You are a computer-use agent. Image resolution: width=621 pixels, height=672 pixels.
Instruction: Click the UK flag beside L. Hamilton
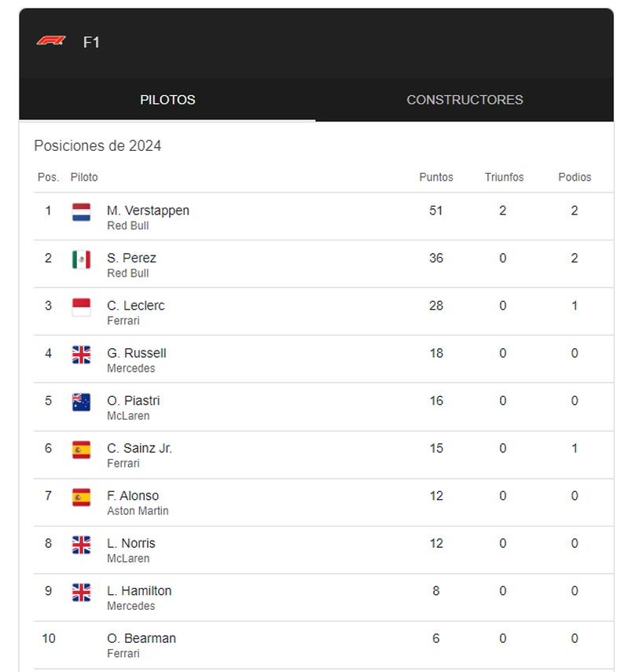82,593
